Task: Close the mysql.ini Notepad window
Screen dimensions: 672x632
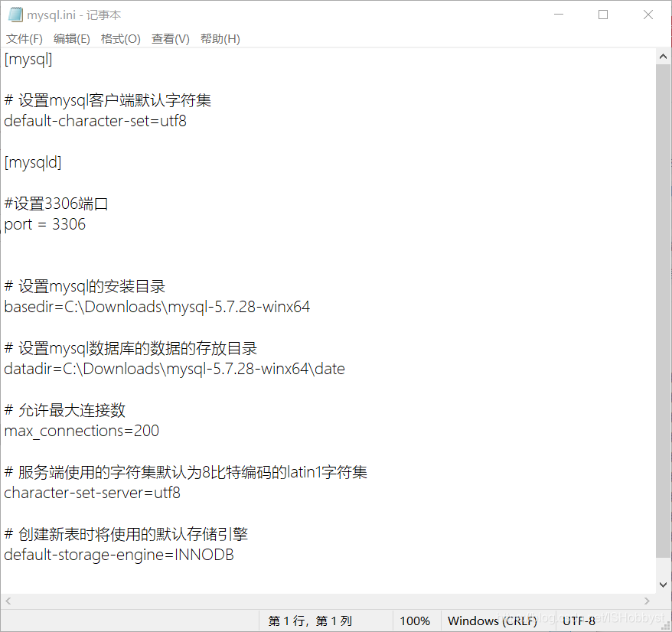Action: tap(648, 15)
